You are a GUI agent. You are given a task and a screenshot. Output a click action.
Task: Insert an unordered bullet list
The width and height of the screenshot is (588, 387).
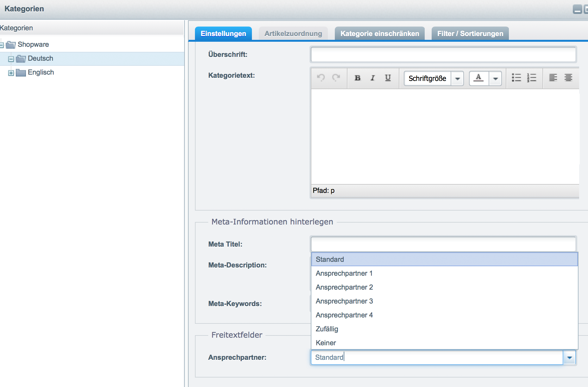pyautogui.click(x=516, y=78)
